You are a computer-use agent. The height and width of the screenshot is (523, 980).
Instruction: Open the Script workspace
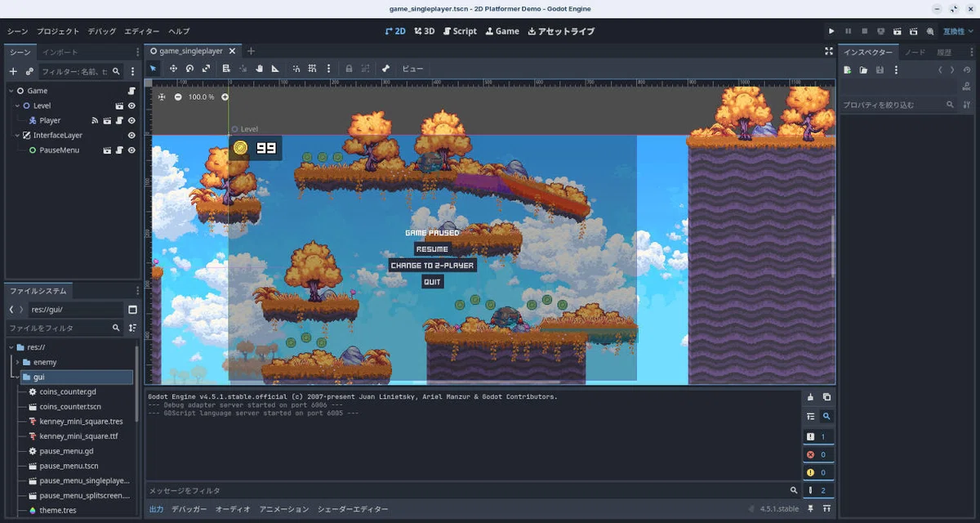(x=460, y=31)
